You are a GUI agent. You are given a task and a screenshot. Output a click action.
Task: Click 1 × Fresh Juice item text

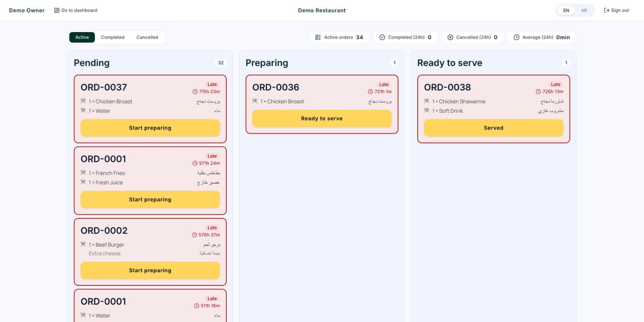[106, 182]
